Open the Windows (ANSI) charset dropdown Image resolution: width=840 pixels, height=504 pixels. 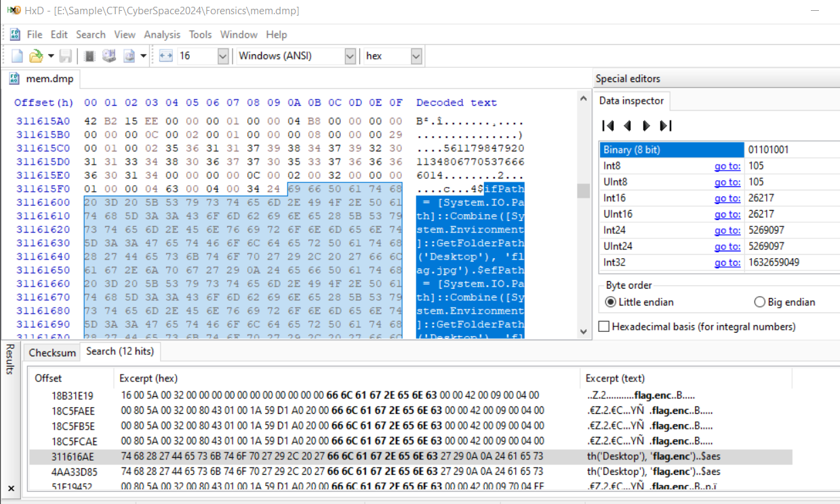click(x=350, y=56)
